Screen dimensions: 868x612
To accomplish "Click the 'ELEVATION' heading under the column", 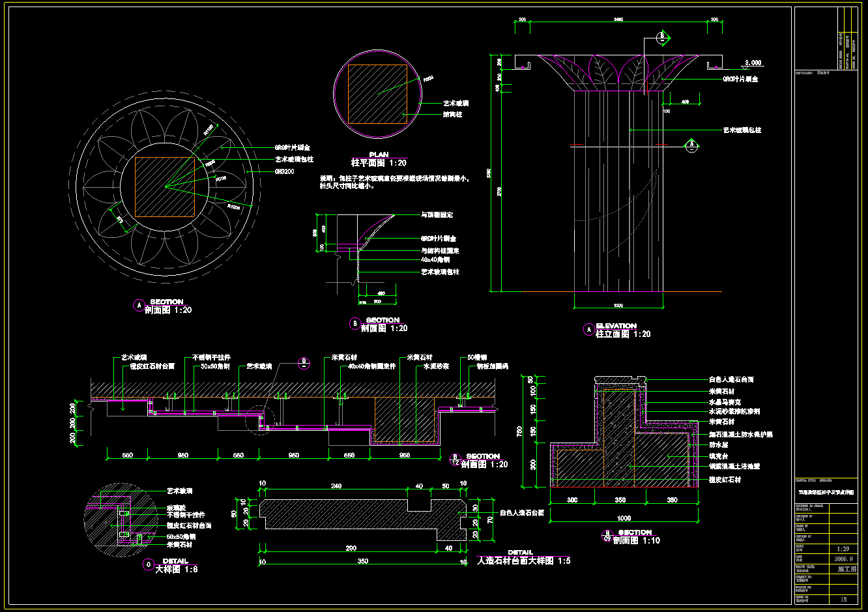I will pyautogui.click(x=616, y=326).
